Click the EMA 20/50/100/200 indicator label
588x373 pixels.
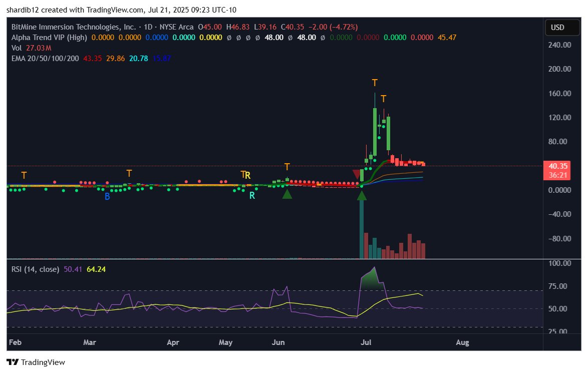(45, 59)
